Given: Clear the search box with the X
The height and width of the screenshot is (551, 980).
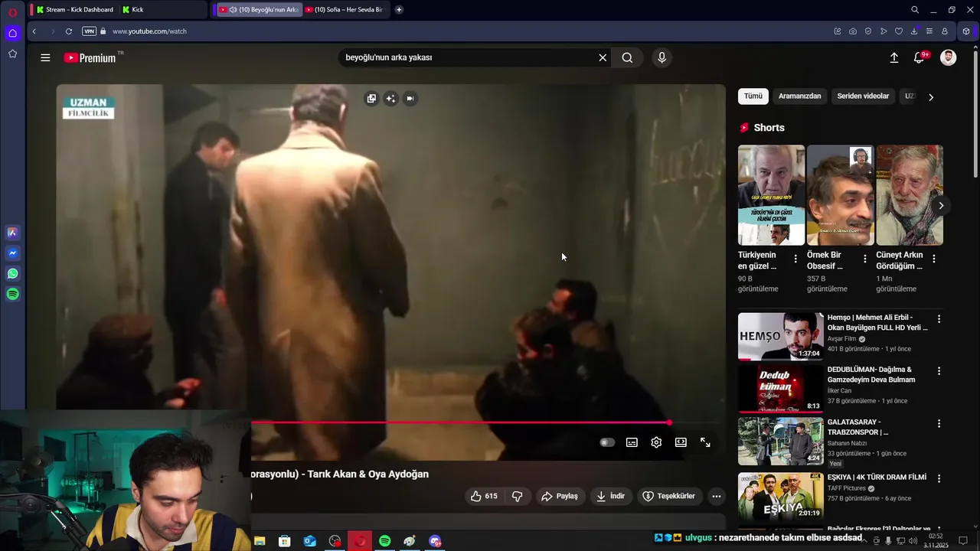Looking at the screenshot, I should 603,57.
